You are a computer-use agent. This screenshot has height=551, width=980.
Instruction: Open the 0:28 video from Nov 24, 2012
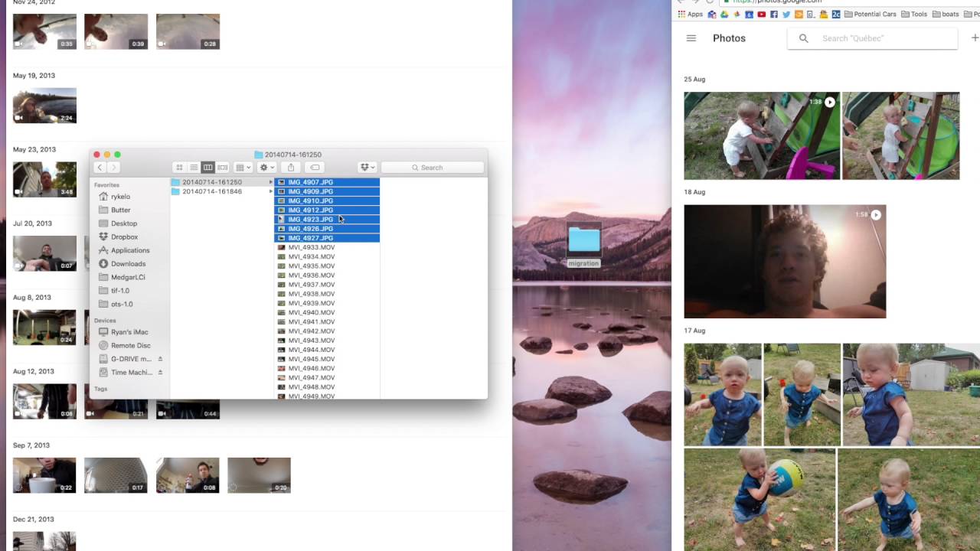pyautogui.click(x=188, y=31)
